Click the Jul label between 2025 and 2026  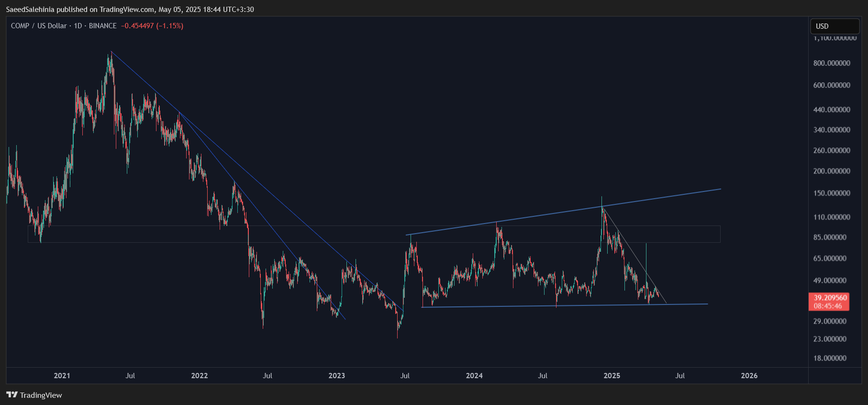pyautogui.click(x=680, y=376)
